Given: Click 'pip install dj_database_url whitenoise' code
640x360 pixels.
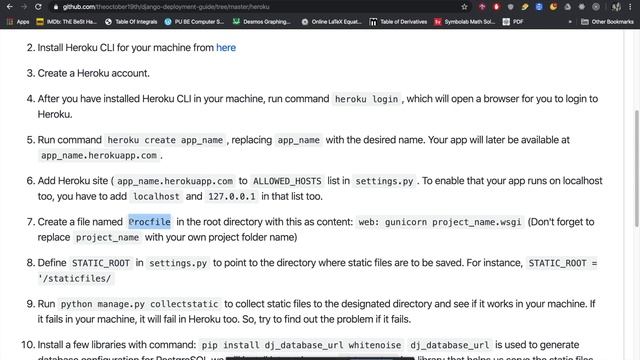Looking at the screenshot, I should pos(301,345).
